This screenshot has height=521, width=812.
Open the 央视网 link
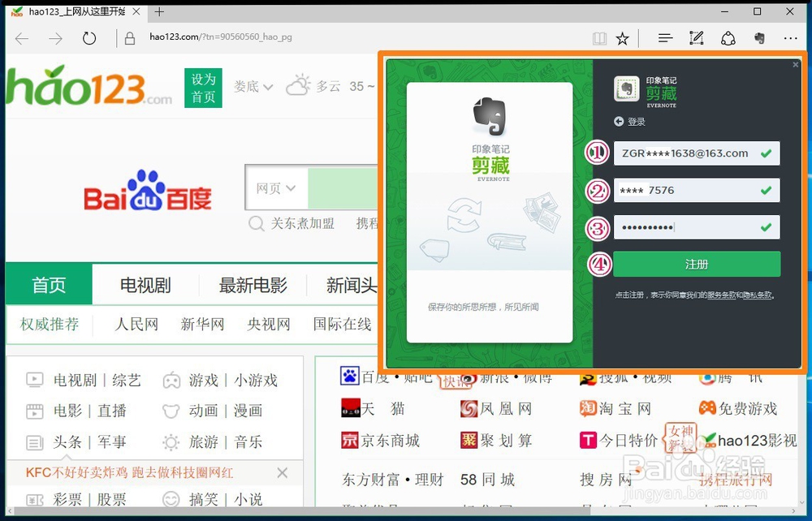(268, 325)
